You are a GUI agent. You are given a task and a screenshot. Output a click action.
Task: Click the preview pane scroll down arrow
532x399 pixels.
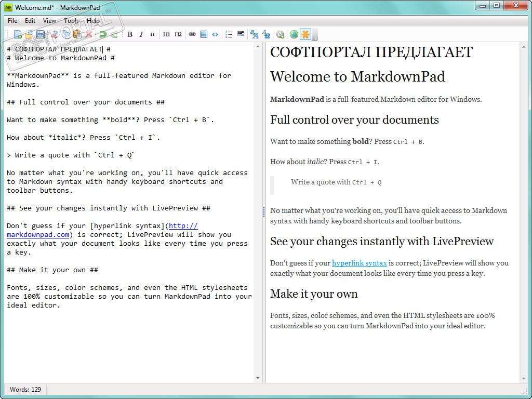click(x=524, y=378)
